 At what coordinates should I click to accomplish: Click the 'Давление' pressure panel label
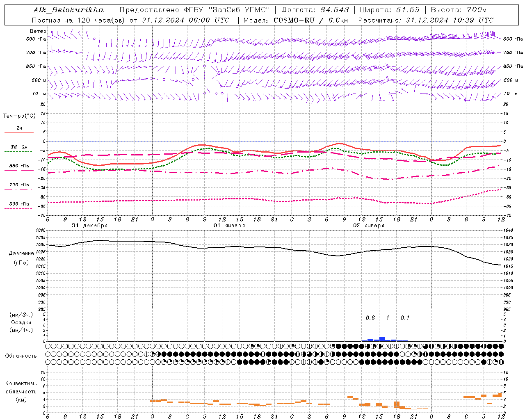pyautogui.click(x=21, y=253)
